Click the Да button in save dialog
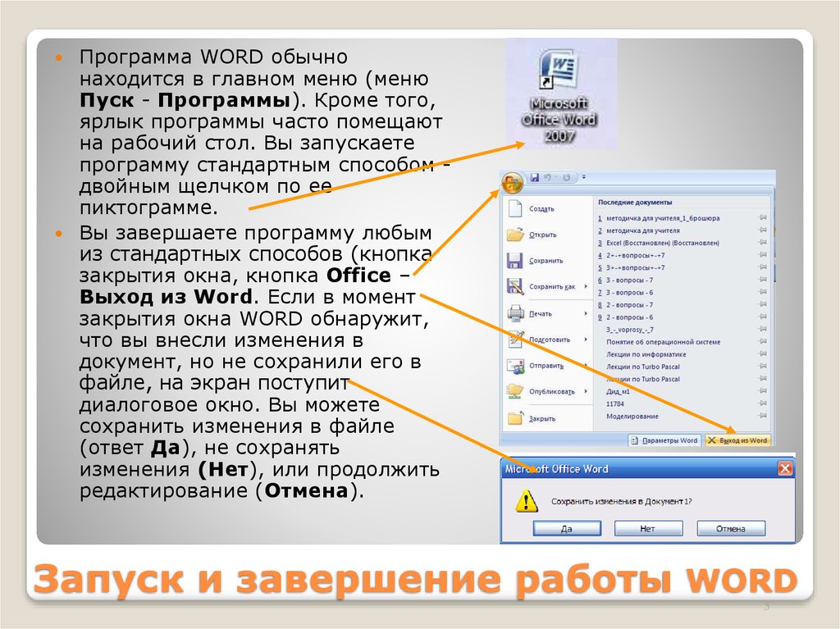Image resolution: width=840 pixels, height=629 pixels. pos(566,529)
